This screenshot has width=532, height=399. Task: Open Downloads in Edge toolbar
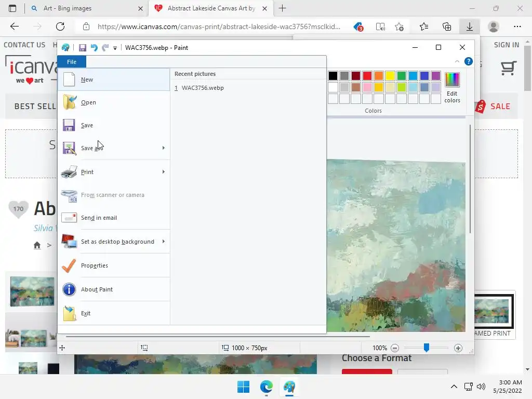[x=470, y=26]
